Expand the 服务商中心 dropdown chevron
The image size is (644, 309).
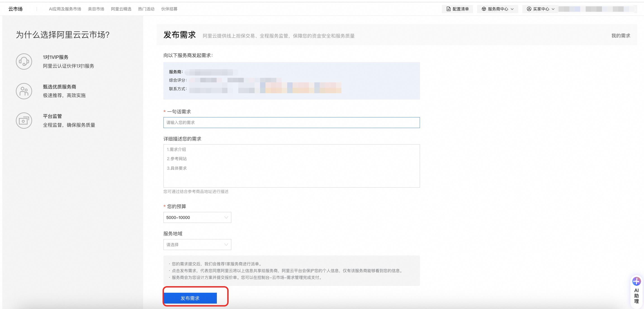[512, 9]
